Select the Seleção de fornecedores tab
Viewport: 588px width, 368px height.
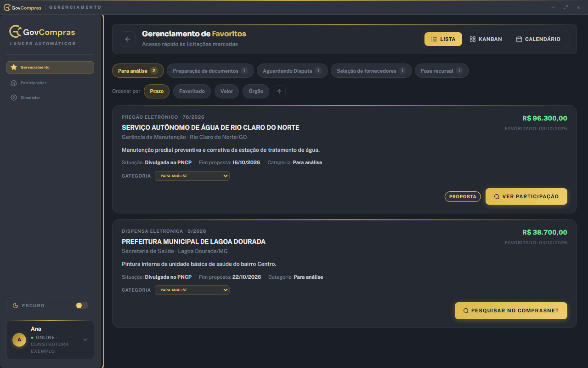(371, 71)
